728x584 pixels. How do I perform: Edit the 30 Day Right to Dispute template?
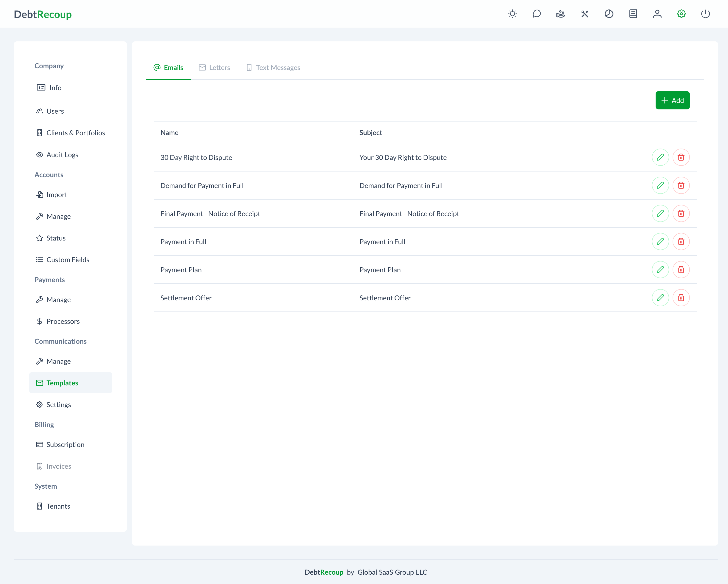pos(660,157)
